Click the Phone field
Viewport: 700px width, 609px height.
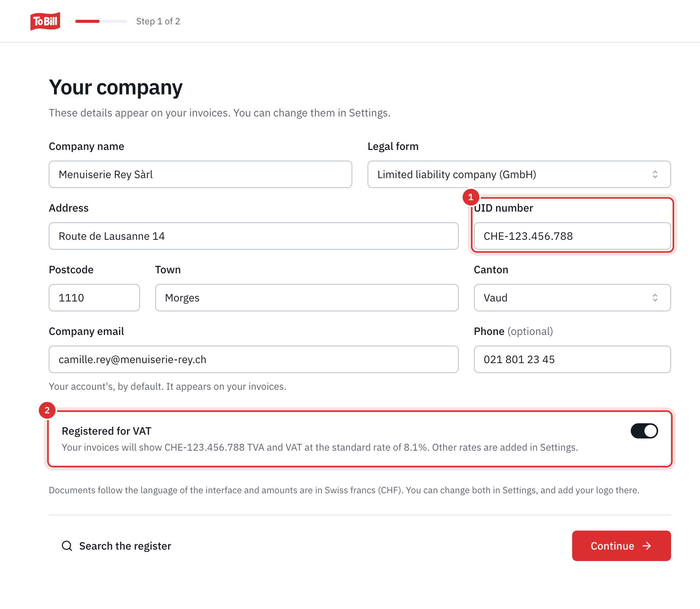click(572, 359)
